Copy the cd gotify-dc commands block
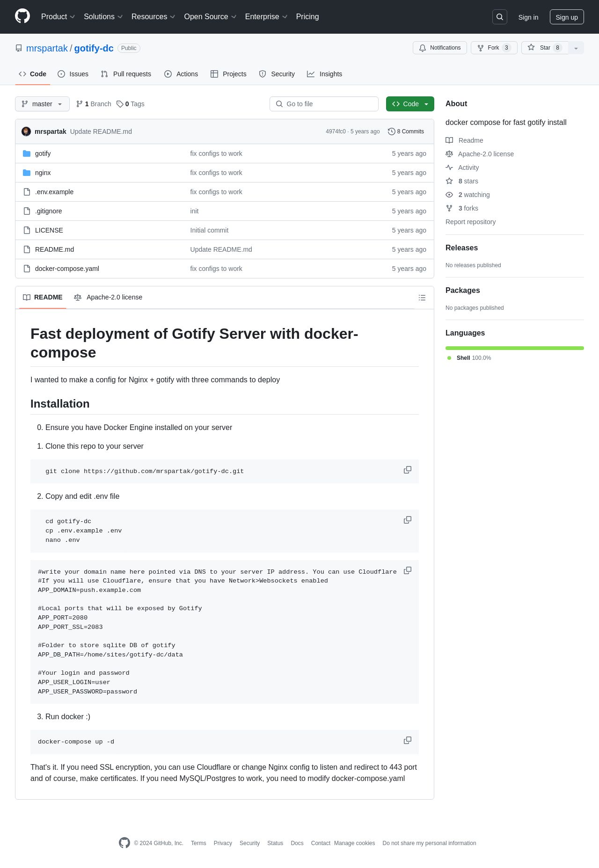This screenshot has height=868, width=599. point(407,520)
